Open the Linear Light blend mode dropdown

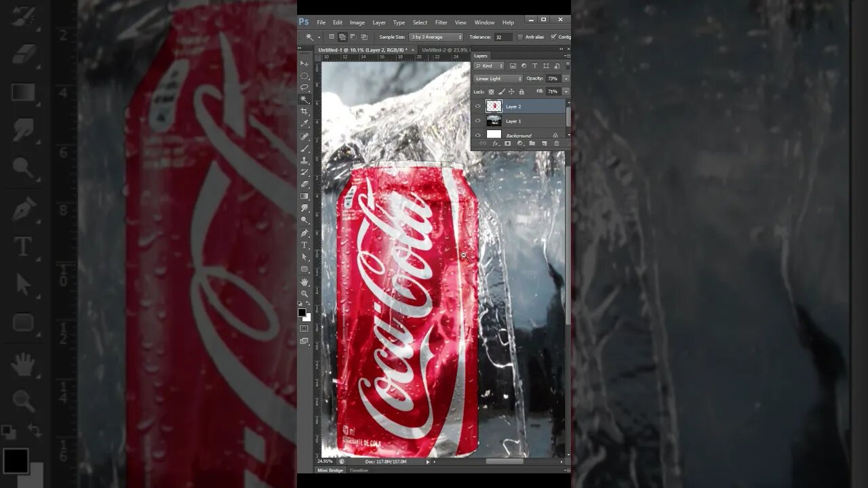click(x=498, y=79)
